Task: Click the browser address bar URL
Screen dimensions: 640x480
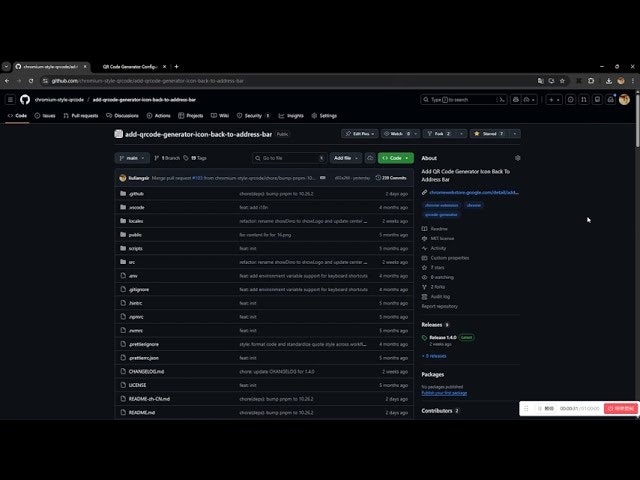Action: click(147, 81)
